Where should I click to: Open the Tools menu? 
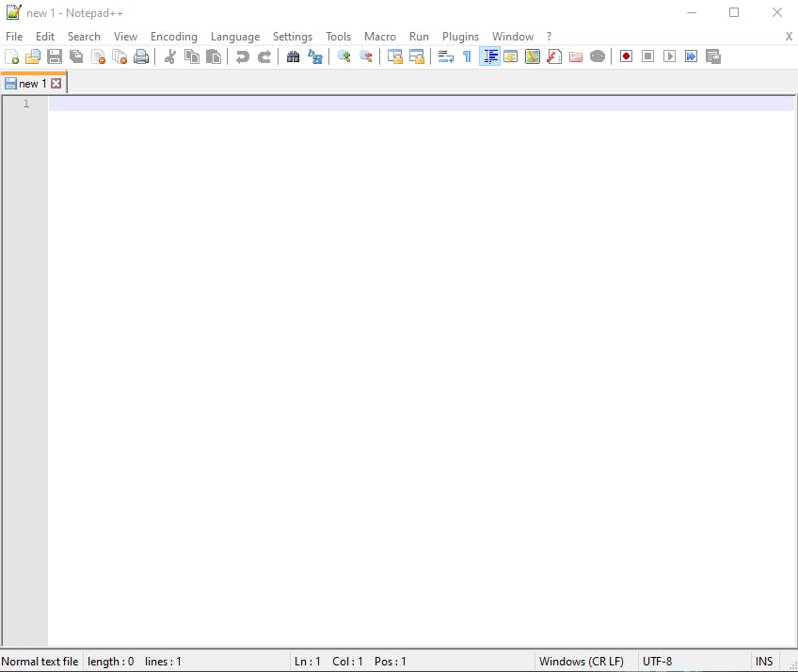point(339,37)
